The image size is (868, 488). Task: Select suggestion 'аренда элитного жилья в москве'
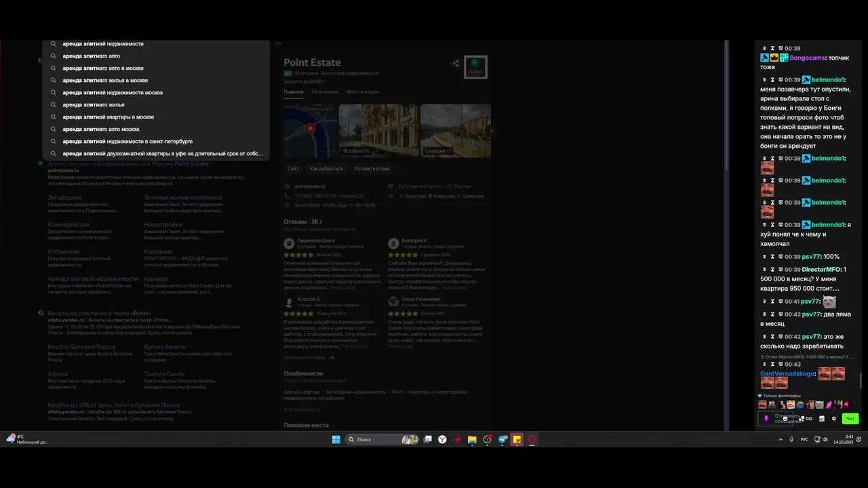pyautogui.click(x=156, y=80)
